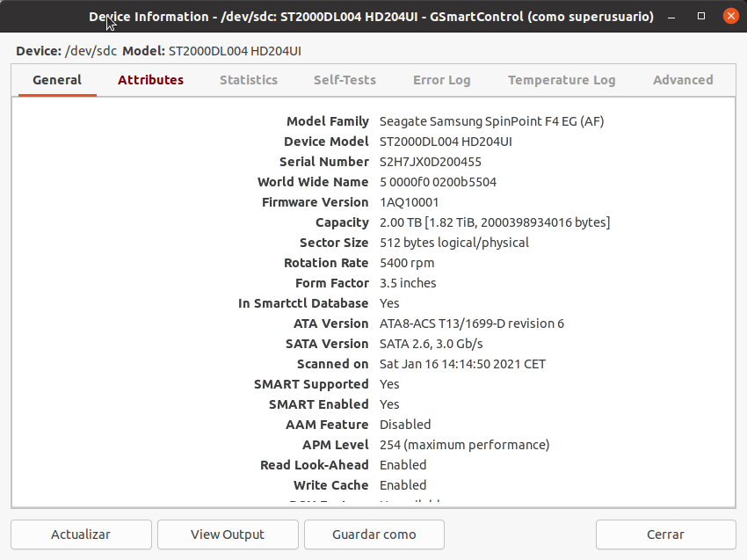Screen dimensions: 747x560
Task: Click SATA version value SATA 2.6, 3.0 Gb/s
Action: (432, 344)
